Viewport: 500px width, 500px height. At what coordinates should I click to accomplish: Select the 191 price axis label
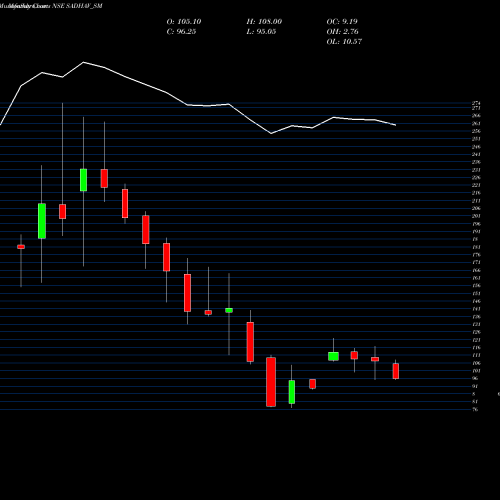coord(476,232)
